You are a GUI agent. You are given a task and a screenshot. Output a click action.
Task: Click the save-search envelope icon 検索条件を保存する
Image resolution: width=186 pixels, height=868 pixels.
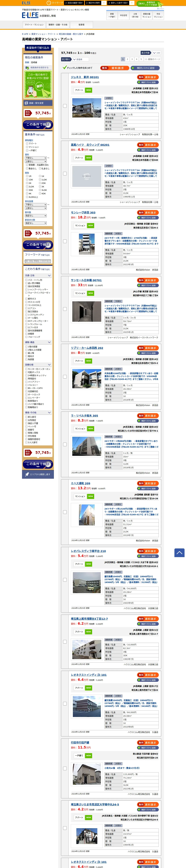(27, 68)
